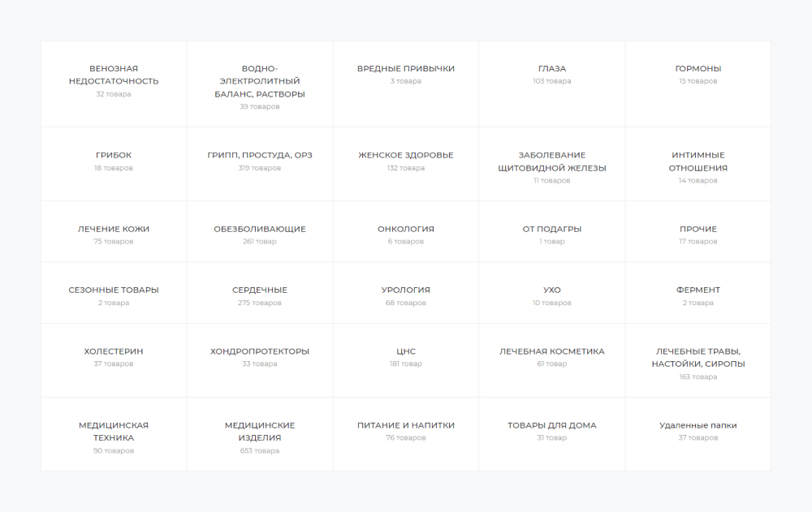Go to the Удаленные папки category
The height and width of the screenshot is (512, 812).
click(698, 425)
